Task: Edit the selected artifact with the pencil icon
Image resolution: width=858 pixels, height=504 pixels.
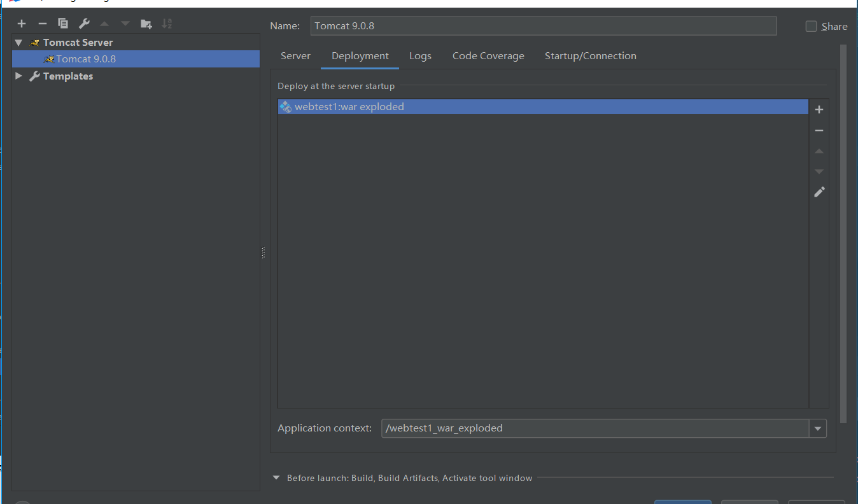Action: pos(819,192)
